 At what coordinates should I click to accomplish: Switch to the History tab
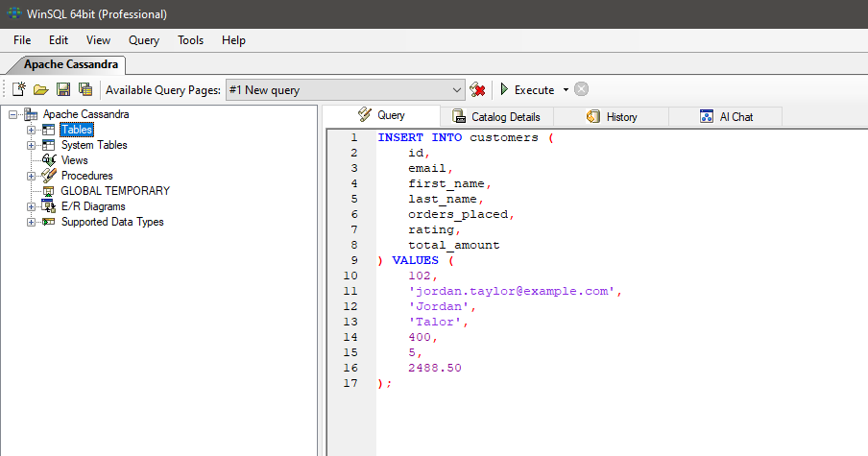pos(612,117)
